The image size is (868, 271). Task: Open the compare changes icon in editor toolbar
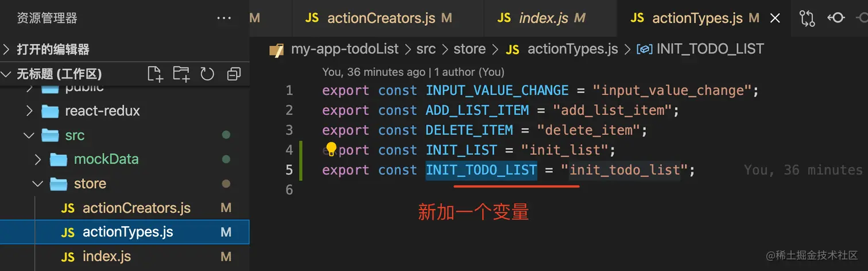(807, 18)
